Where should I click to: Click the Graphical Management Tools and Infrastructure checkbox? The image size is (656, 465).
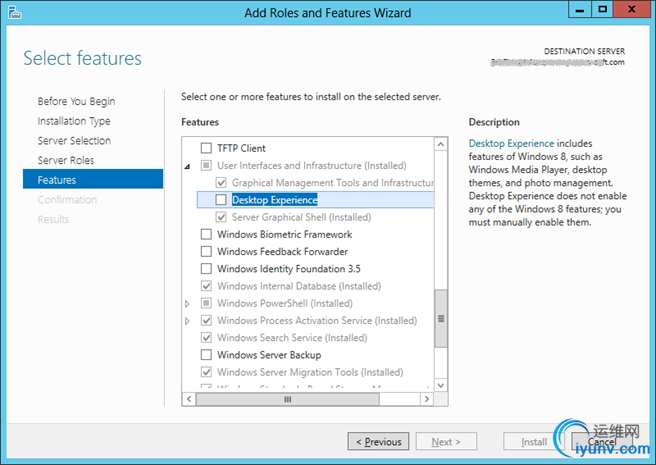221,182
